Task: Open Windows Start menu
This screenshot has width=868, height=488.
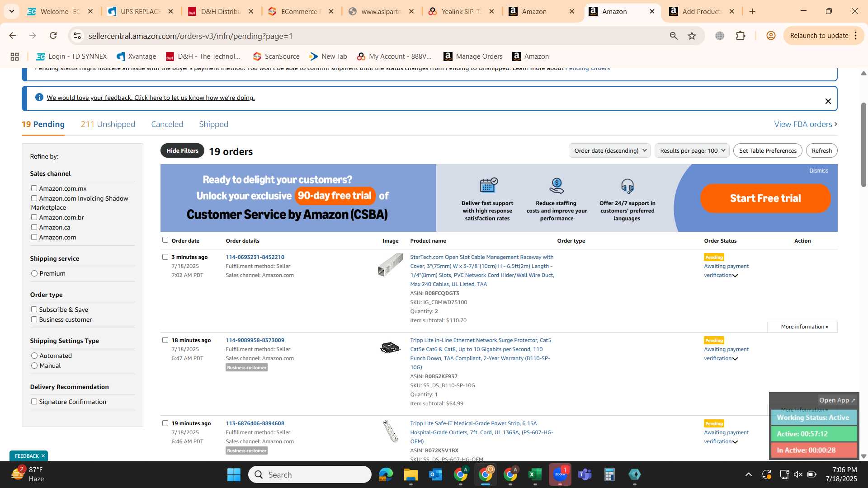Action: pos(234,474)
